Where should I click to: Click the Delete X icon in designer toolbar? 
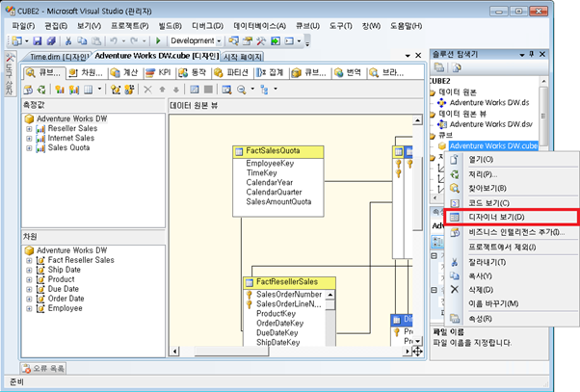tap(147, 90)
